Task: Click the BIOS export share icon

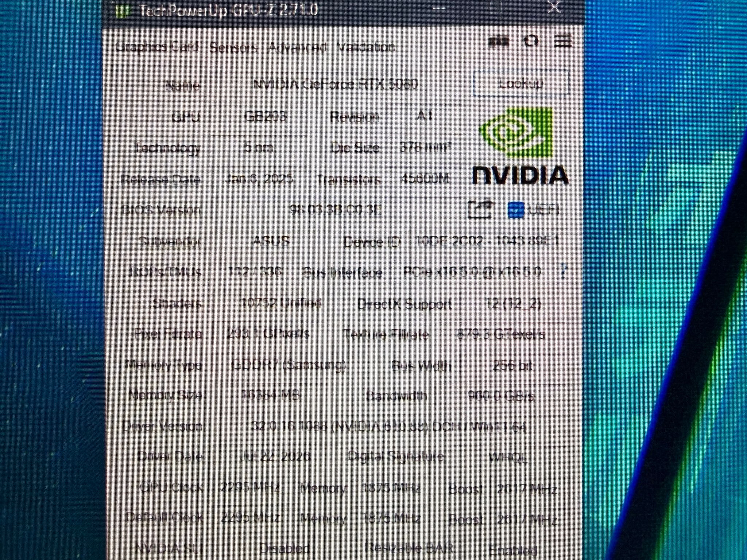Action: pyautogui.click(x=480, y=209)
